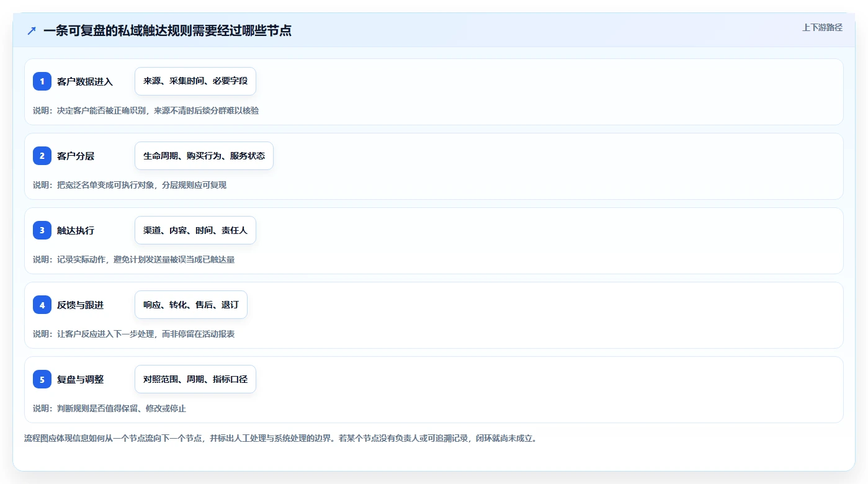Select the 对照范围、周期、指标口径 chip
Image resolution: width=868 pixels, height=484 pixels.
pyautogui.click(x=195, y=379)
